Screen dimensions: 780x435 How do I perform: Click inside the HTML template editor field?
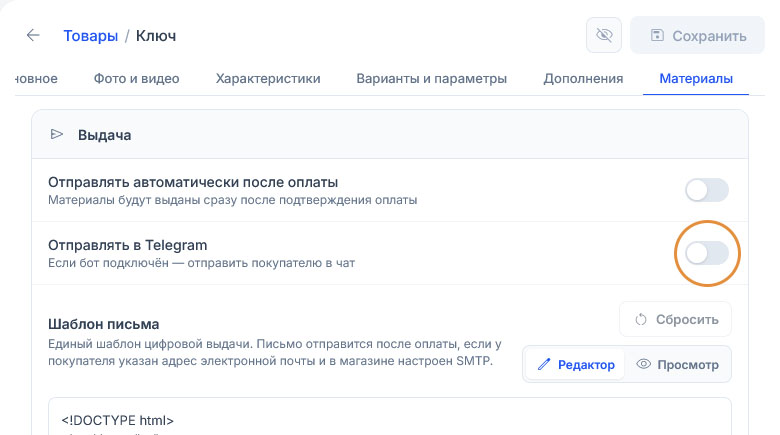pos(390,416)
